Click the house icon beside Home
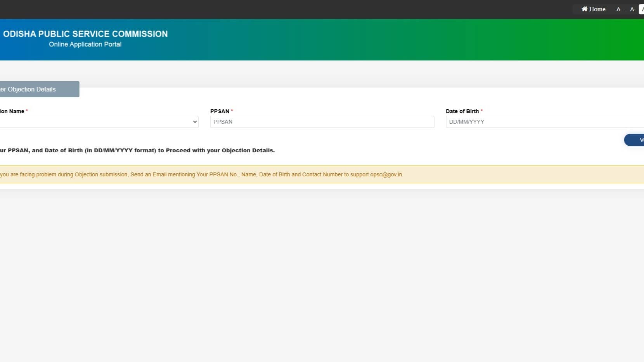This screenshot has height=362, width=644. pos(584,9)
